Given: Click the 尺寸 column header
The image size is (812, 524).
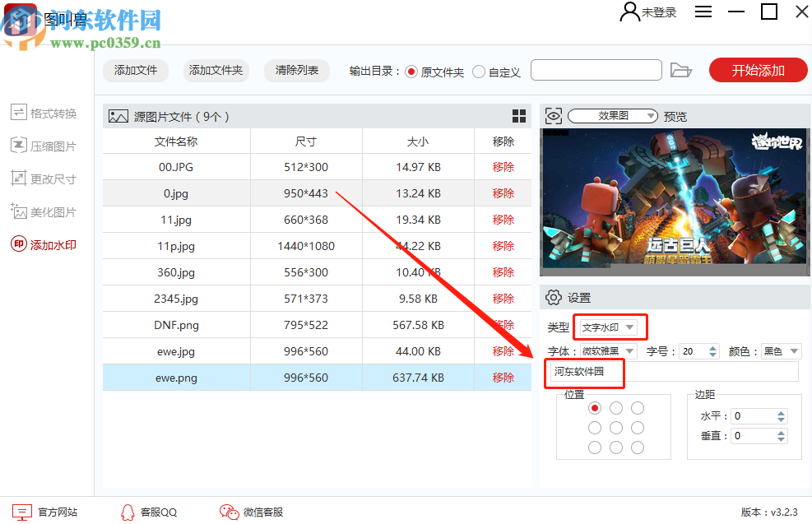Looking at the screenshot, I should 306,141.
